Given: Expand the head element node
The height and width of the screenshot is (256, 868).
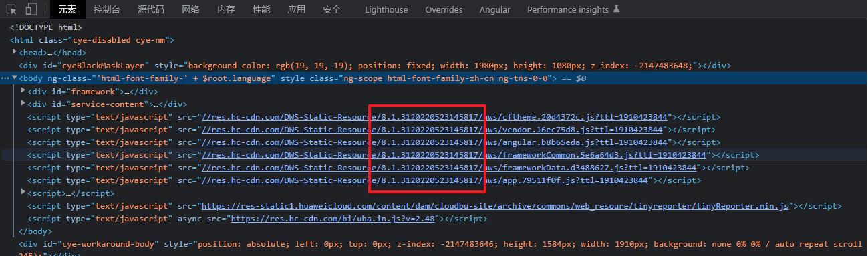Looking at the screenshot, I should coord(15,52).
